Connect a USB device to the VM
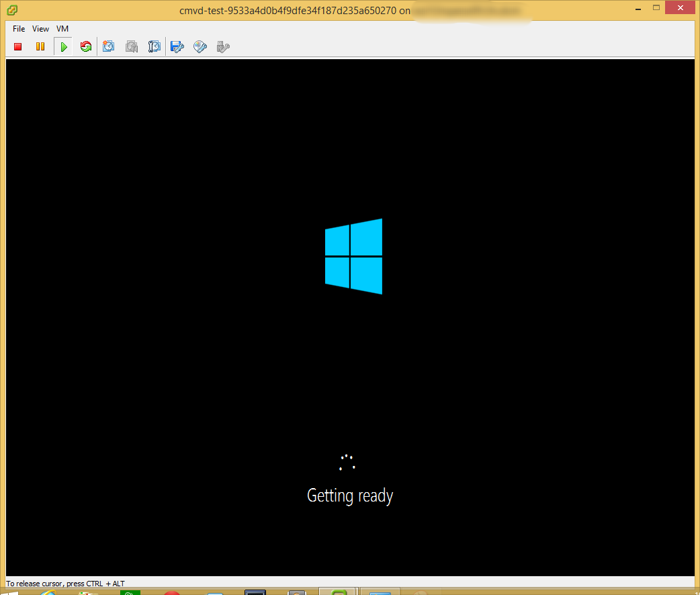Viewport: 700px width, 595px height. point(222,46)
